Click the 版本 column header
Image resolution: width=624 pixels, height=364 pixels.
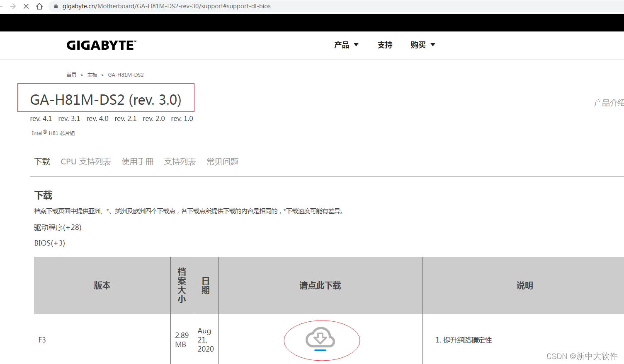102,285
